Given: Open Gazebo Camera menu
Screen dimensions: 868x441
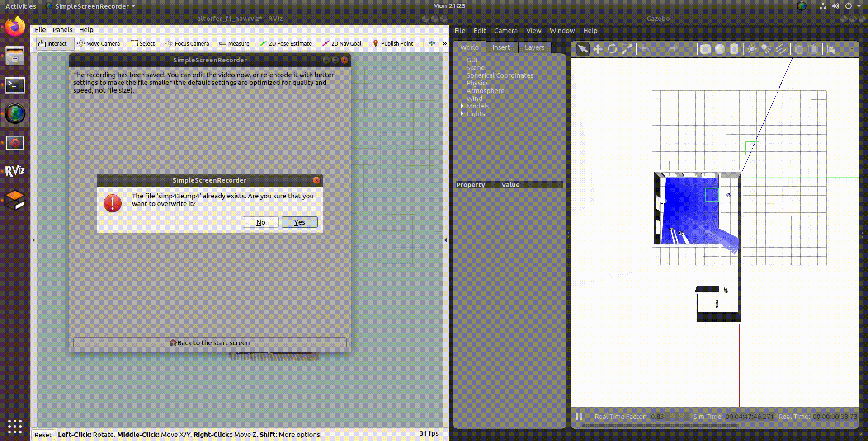Looking at the screenshot, I should (506, 31).
